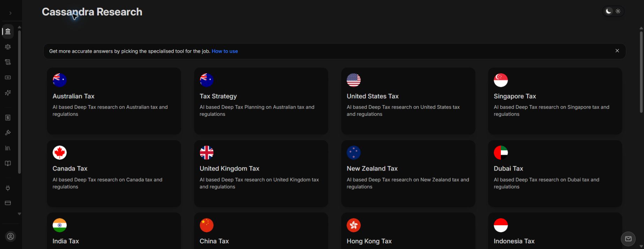
Task: Click the Dubai UAE flag icon
Action: pos(501,152)
